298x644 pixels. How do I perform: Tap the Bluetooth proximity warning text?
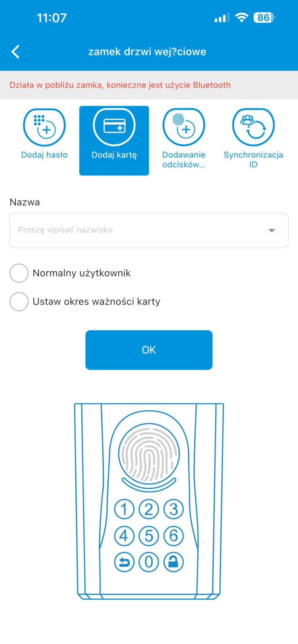click(x=120, y=85)
